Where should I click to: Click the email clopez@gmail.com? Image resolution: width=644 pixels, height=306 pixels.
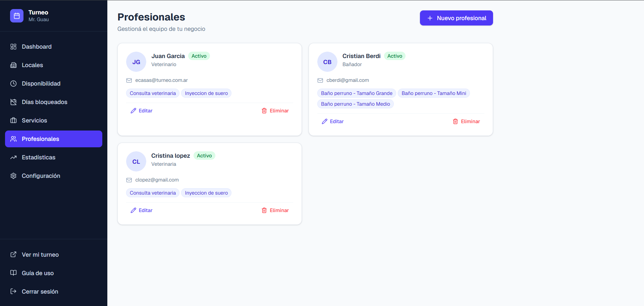coord(157,180)
